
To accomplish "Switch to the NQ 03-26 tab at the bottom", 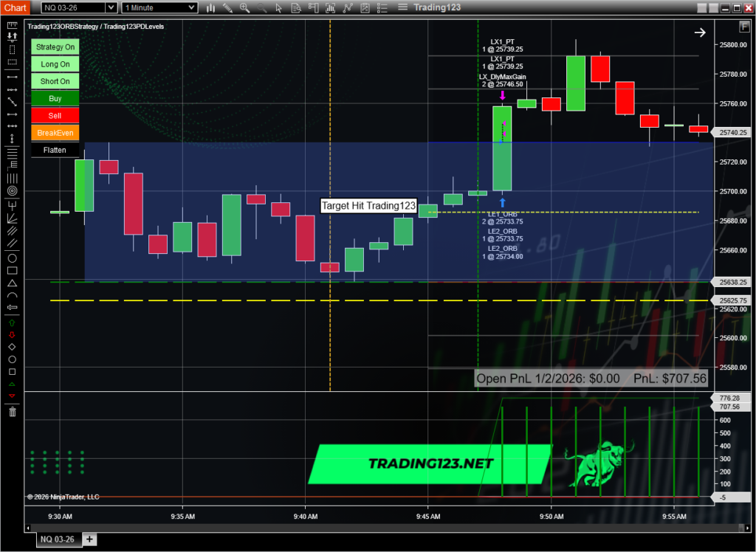I will pos(58,539).
